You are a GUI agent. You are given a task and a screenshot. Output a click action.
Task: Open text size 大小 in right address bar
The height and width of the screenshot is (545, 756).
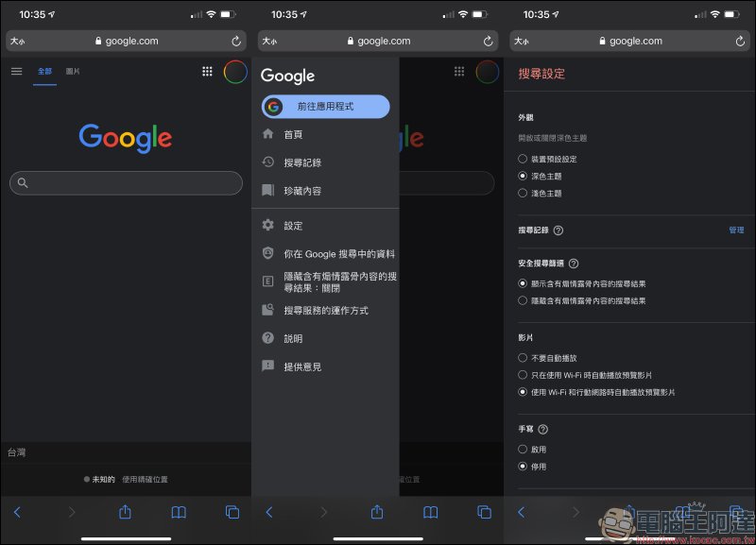pyautogui.click(x=522, y=41)
